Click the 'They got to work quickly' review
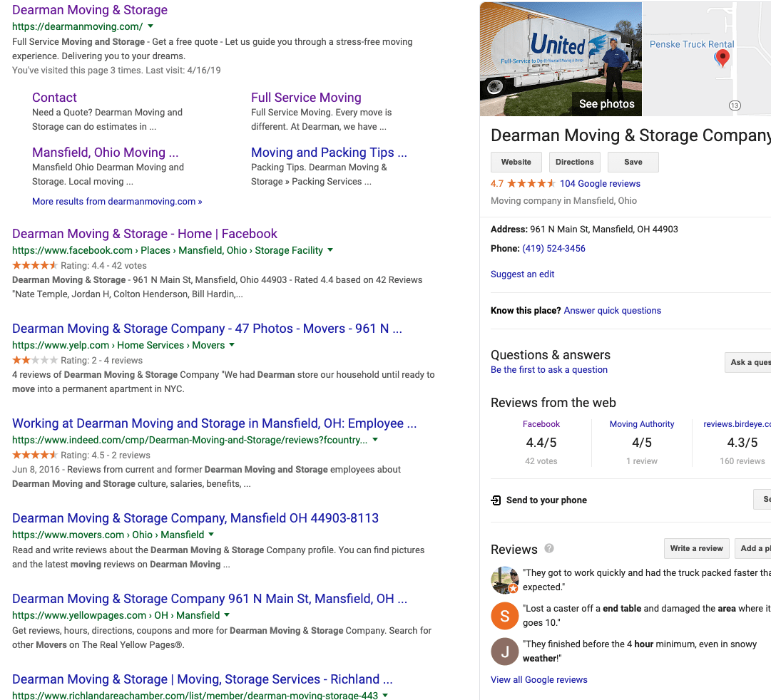The image size is (771, 700). pos(647,580)
